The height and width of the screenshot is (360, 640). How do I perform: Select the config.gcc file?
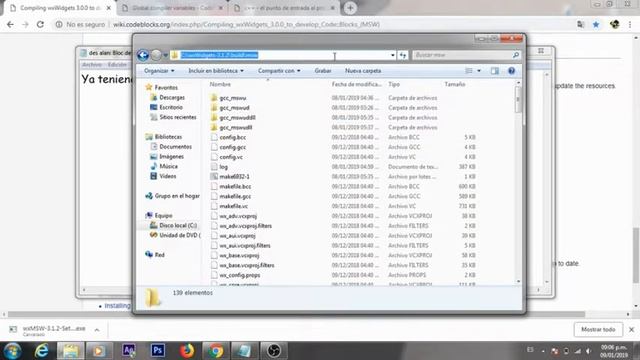tap(233, 147)
